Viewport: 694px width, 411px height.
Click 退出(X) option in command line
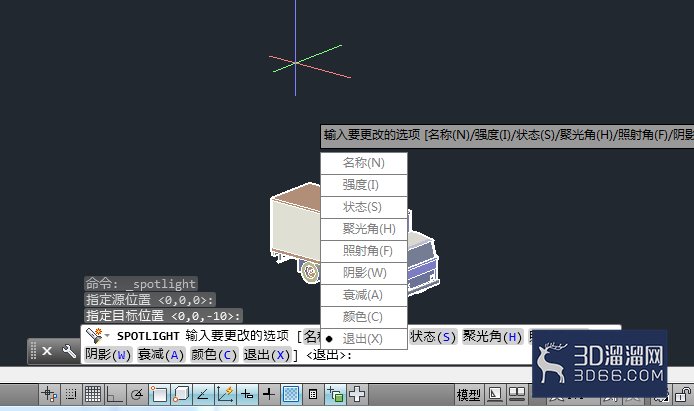click(x=267, y=355)
